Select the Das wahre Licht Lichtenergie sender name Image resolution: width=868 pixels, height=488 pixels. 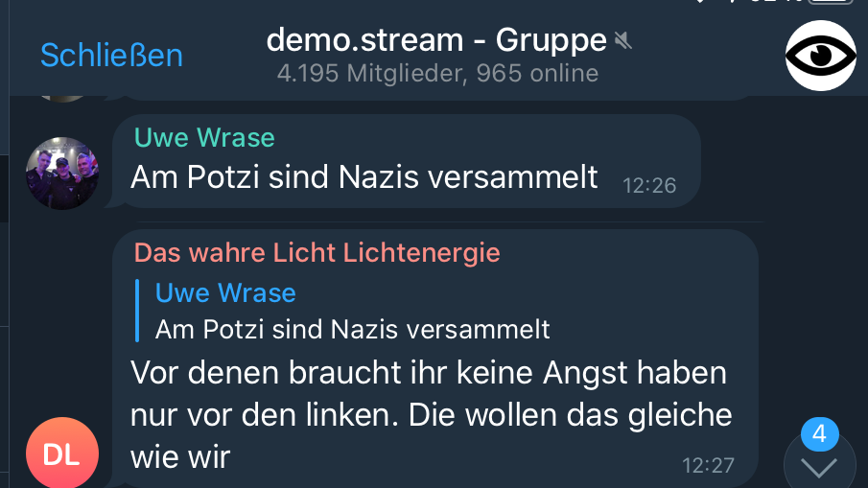(317, 253)
